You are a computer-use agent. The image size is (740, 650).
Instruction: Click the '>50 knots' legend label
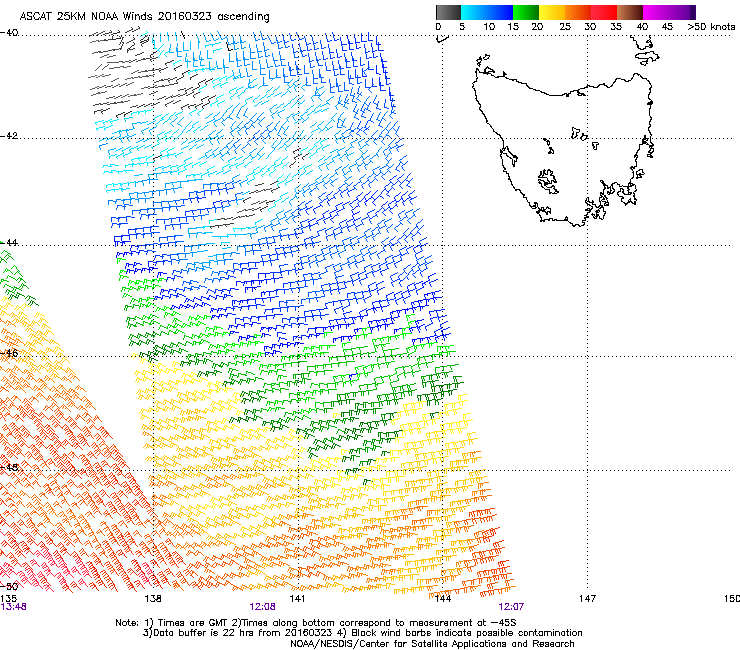pyautogui.click(x=711, y=26)
